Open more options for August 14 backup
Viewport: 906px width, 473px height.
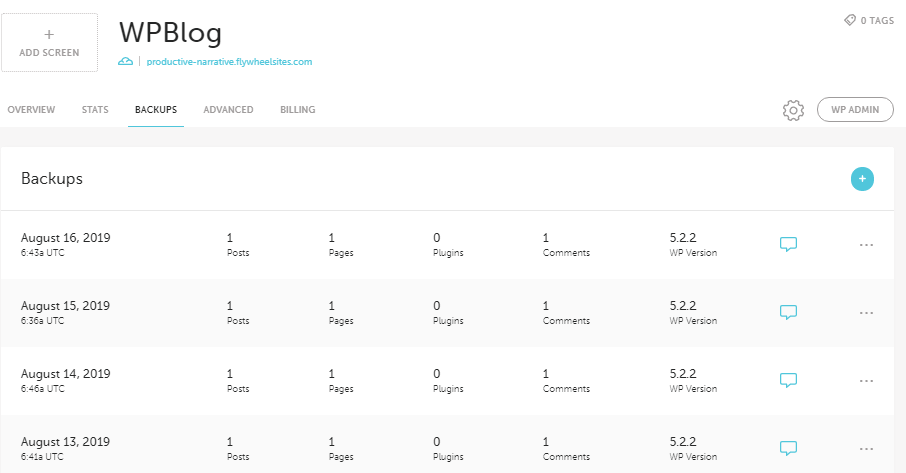[866, 381]
